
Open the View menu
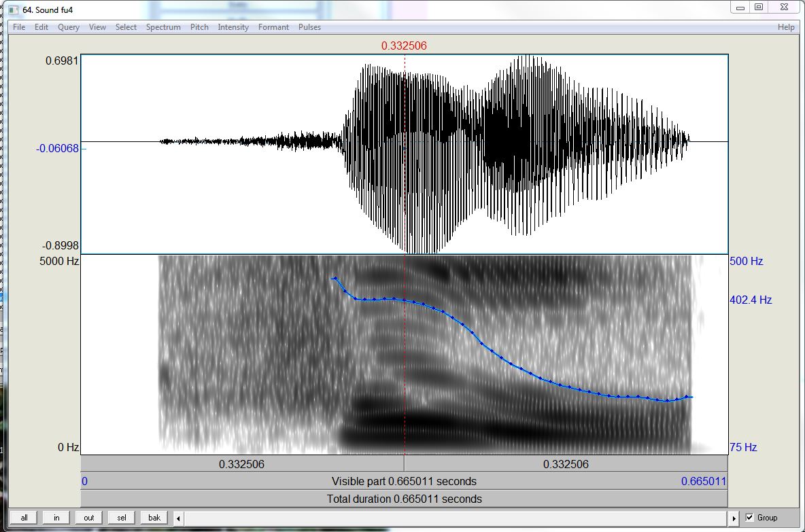point(97,27)
